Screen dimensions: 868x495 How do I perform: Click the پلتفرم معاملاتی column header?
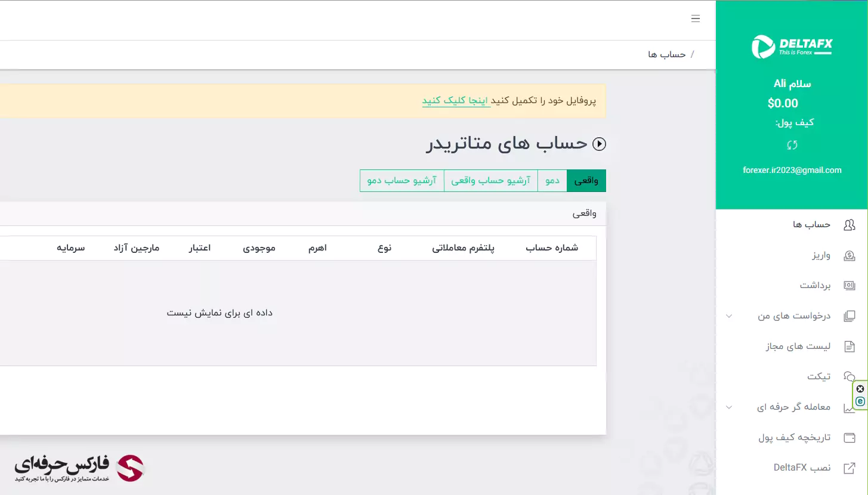[464, 248]
